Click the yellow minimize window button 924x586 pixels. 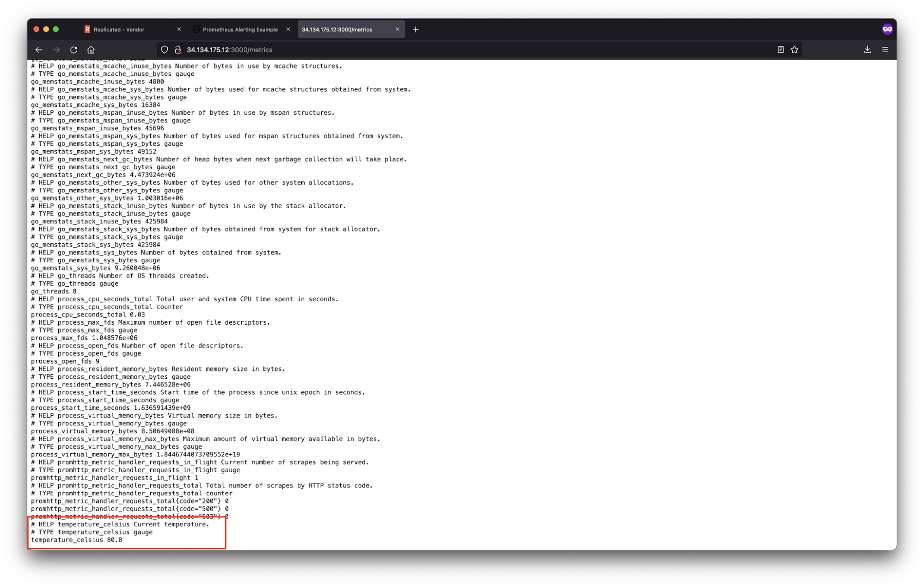click(46, 29)
